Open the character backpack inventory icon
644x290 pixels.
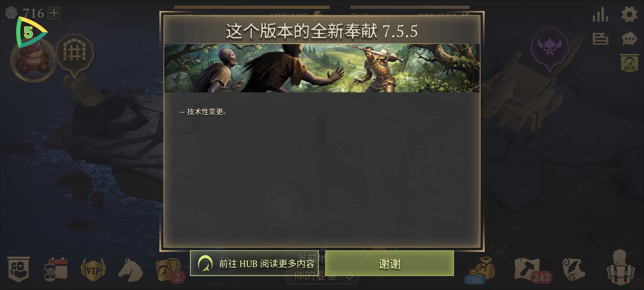tap(621, 267)
